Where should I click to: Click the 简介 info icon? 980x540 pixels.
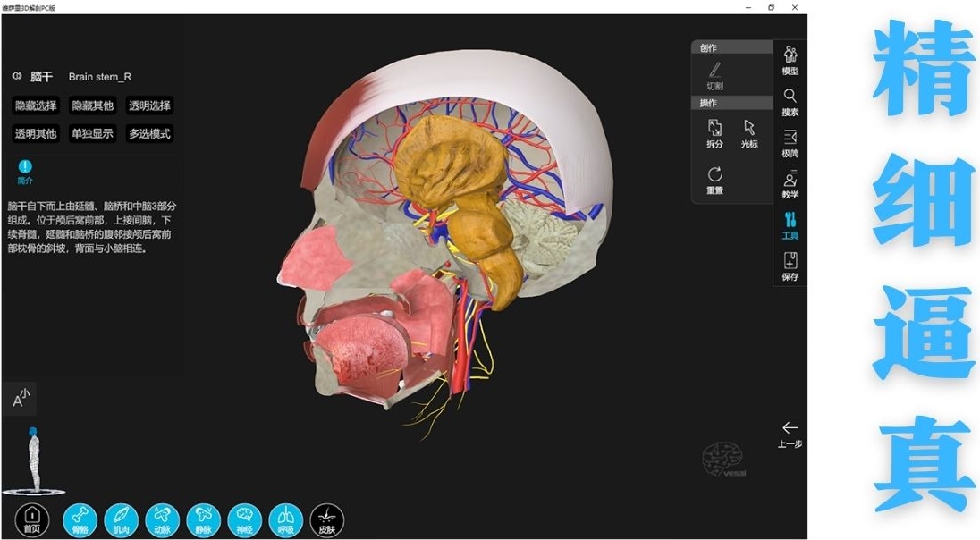tap(25, 172)
